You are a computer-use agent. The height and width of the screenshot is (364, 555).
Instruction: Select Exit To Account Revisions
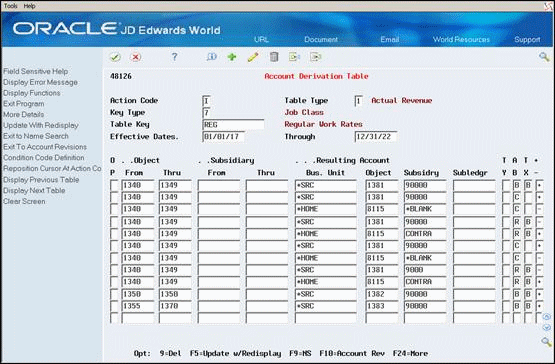click(45, 147)
